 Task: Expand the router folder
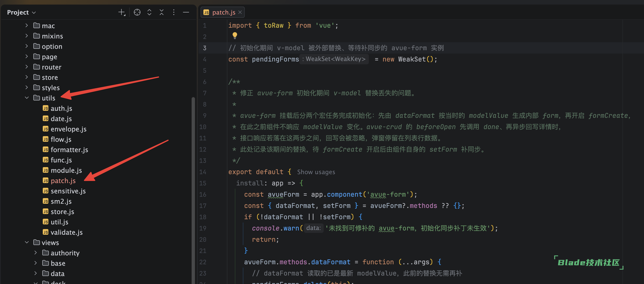(27, 67)
